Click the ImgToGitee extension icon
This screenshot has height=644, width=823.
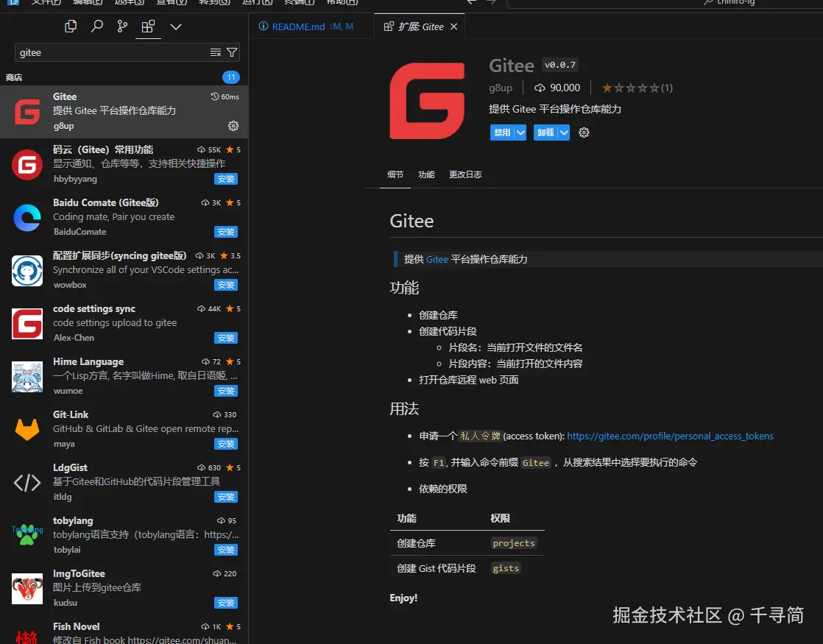pos(27,589)
